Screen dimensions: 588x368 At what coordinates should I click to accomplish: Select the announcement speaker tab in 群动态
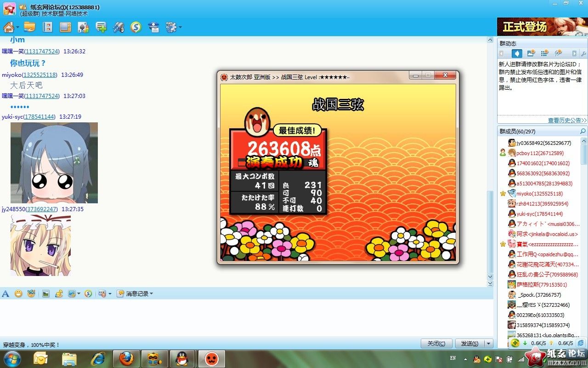click(517, 53)
